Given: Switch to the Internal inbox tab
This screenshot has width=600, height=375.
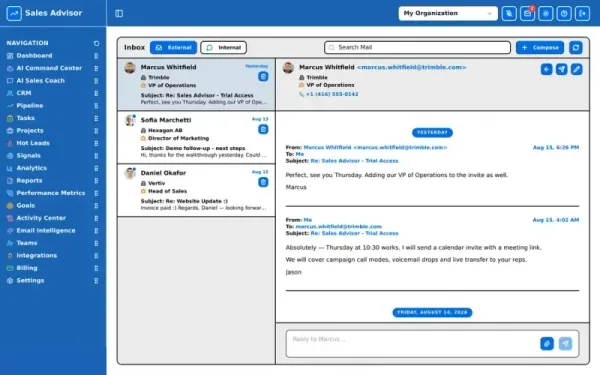Looking at the screenshot, I should pyautogui.click(x=223, y=47).
